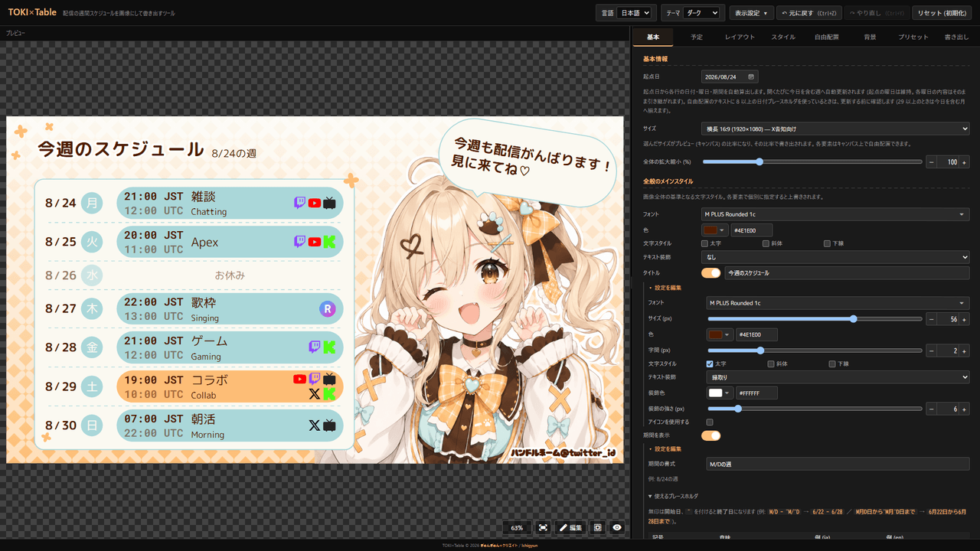Click plus stepper for 全体の拡大縮小
The width and height of the screenshot is (980, 551).
965,162
